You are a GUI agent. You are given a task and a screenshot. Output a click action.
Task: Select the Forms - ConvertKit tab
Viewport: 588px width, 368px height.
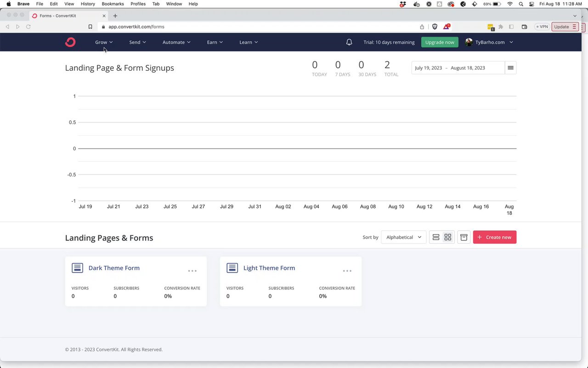tap(69, 16)
